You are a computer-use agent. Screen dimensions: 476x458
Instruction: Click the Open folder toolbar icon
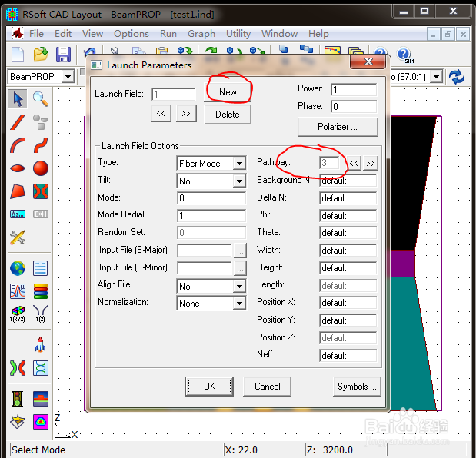41,55
